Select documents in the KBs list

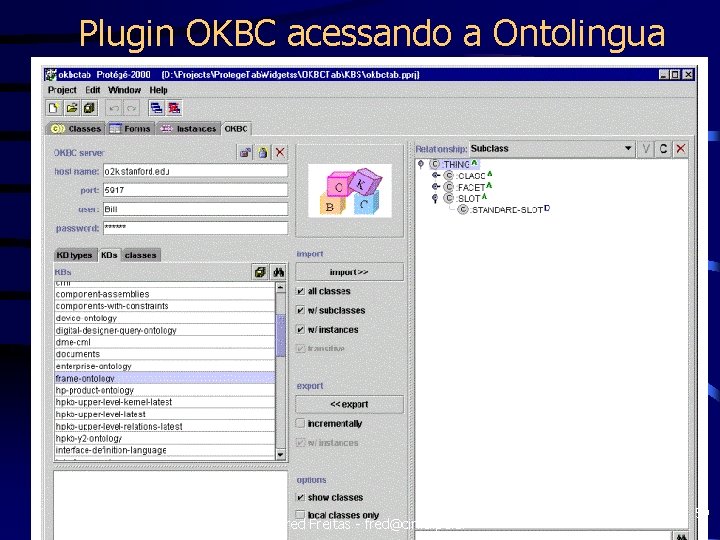[x=164, y=354]
